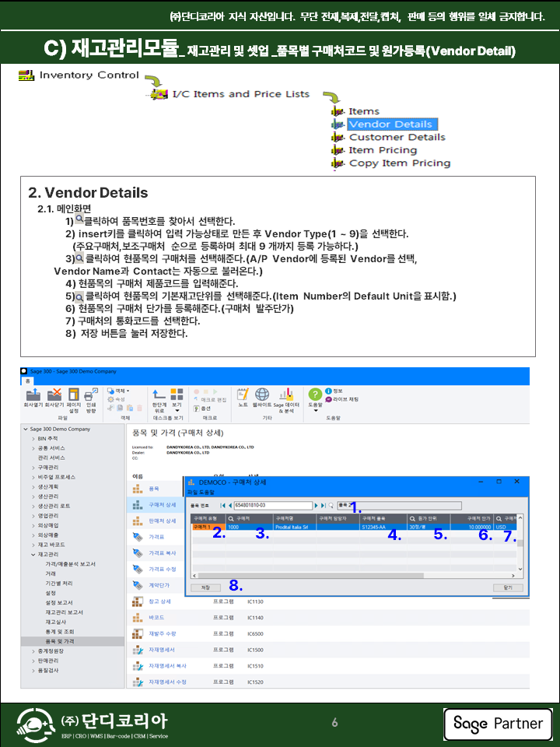
Task: Open the 재발주 수량 icon
Action: click(138, 633)
